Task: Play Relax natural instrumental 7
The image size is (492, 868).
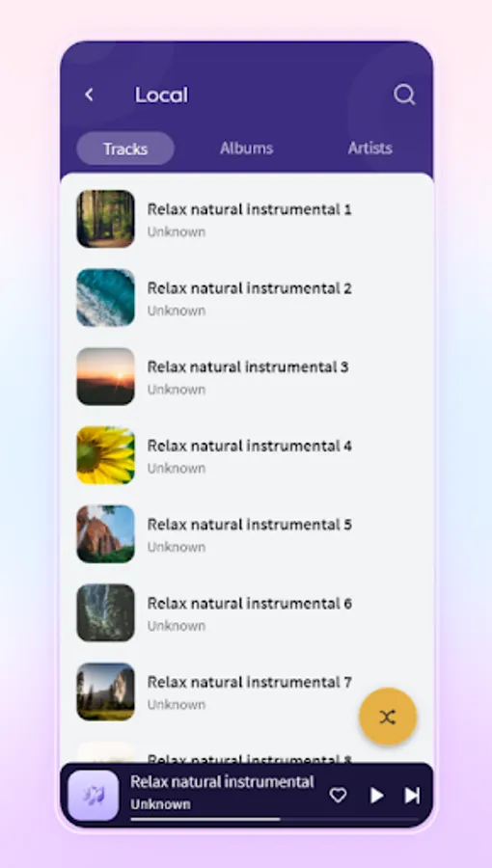Action: (x=247, y=692)
